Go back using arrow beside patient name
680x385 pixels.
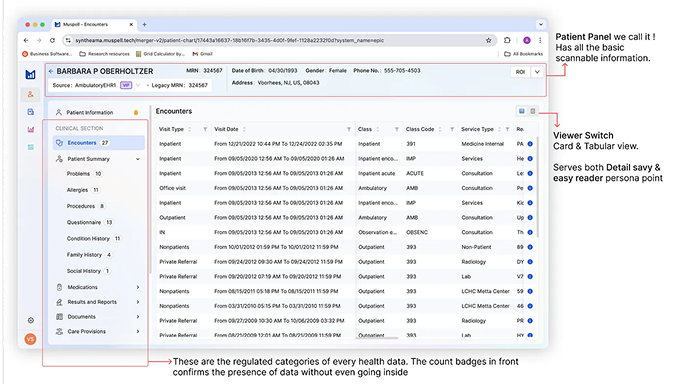[51, 71]
